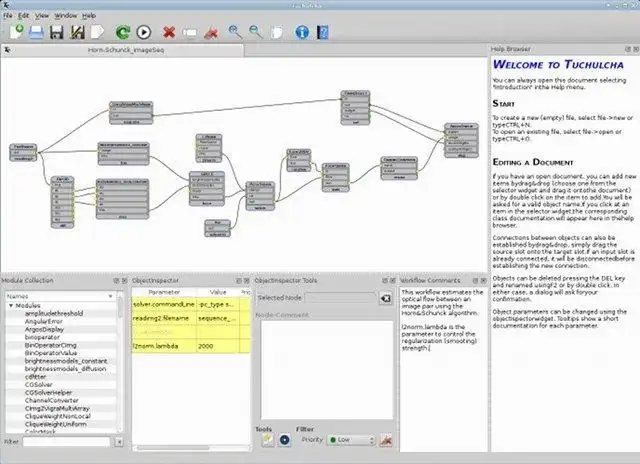Select ArgosDisplay in the module list
This screenshot has width=640, height=464.
pos(44,329)
